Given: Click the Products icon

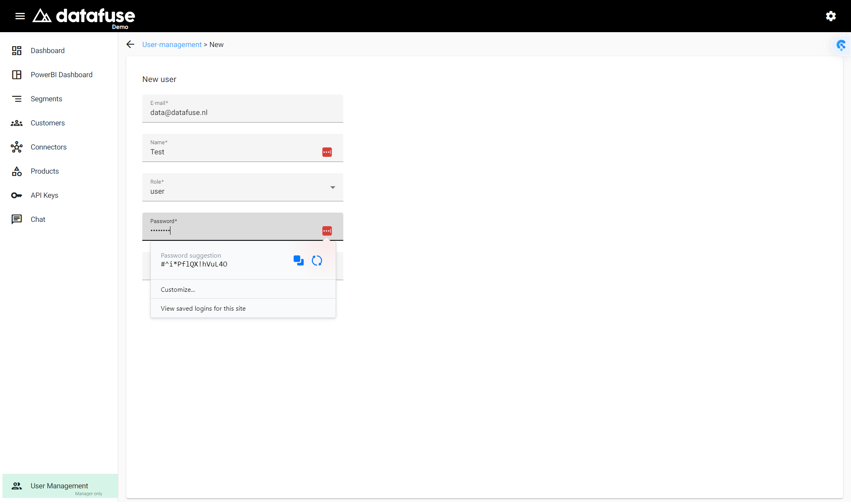Looking at the screenshot, I should point(16,171).
